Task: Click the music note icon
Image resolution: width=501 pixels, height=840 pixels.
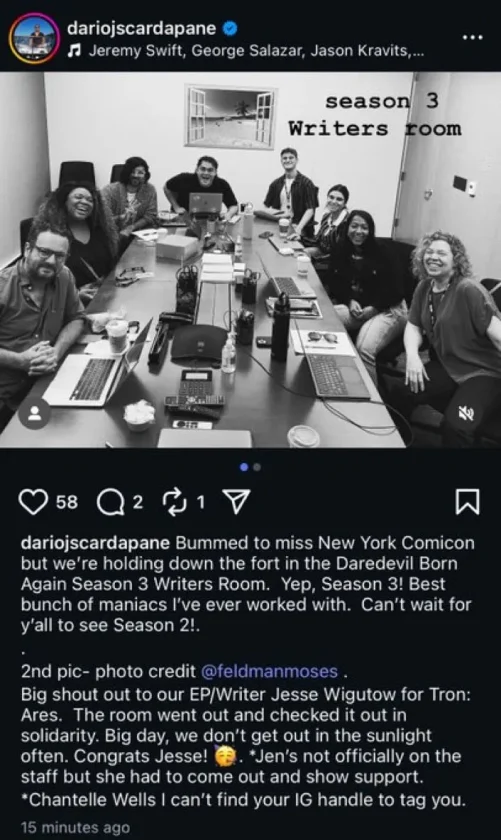Action: point(75,51)
